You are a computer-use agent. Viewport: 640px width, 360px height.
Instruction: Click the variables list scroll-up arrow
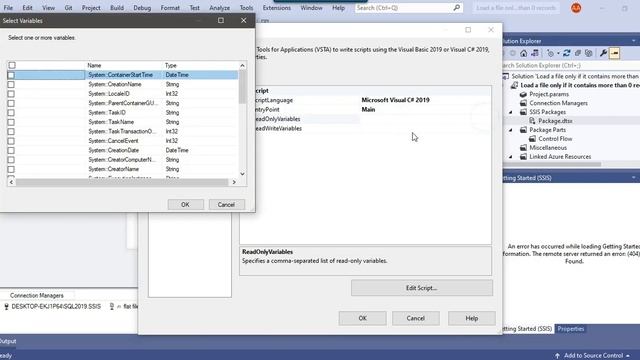tap(242, 65)
